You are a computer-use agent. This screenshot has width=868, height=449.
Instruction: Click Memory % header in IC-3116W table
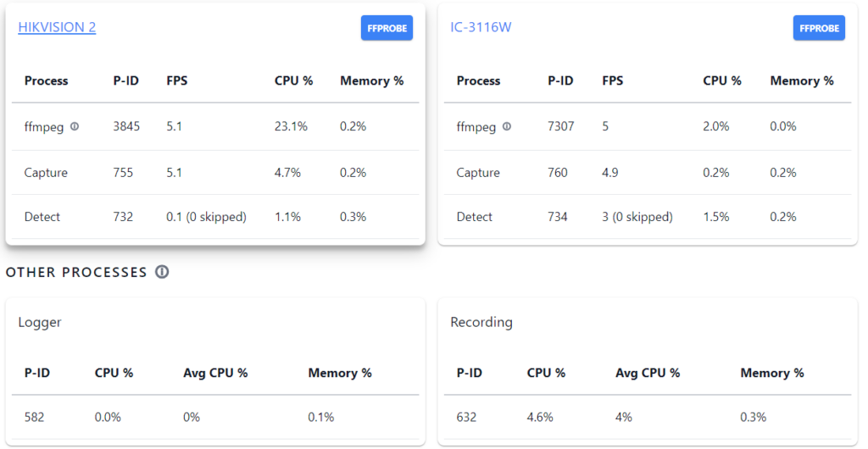point(801,81)
